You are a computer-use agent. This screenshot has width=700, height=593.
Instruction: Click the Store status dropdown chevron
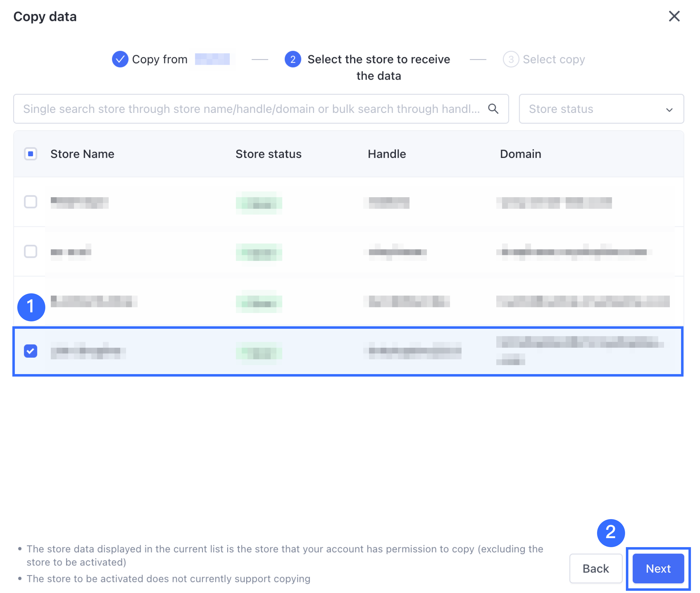coord(669,110)
